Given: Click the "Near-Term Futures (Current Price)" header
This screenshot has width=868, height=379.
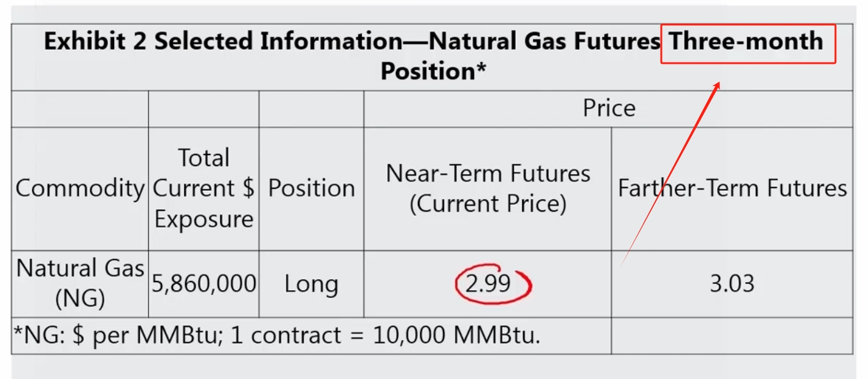Looking at the screenshot, I should [488, 188].
